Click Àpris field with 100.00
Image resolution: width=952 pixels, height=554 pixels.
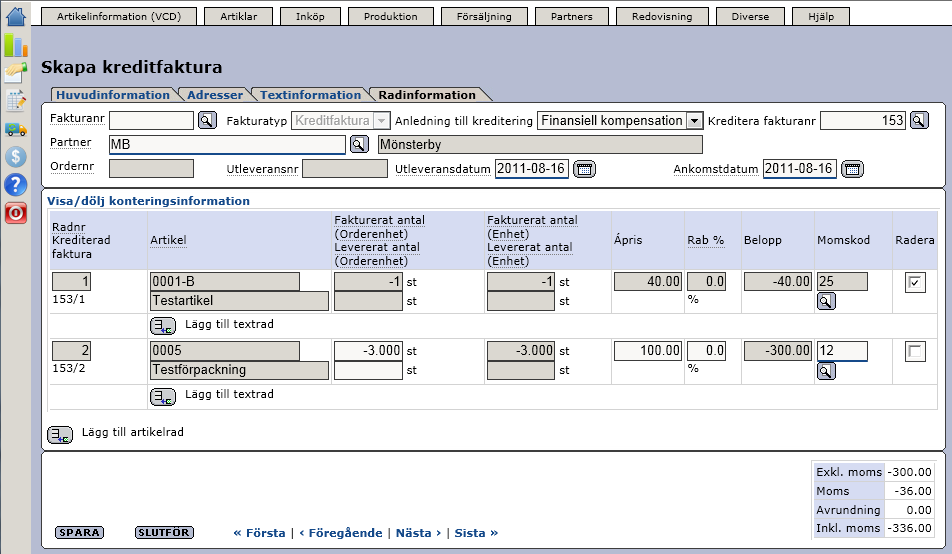(x=648, y=351)
